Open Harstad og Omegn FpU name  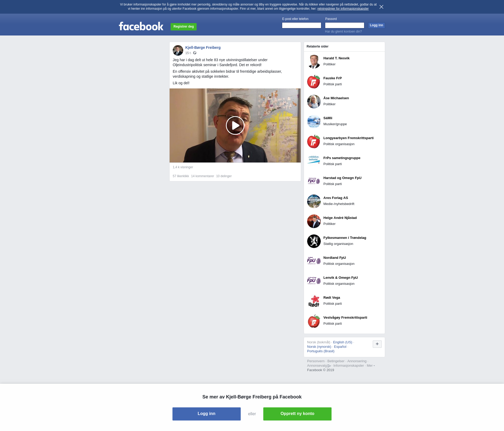342,178
